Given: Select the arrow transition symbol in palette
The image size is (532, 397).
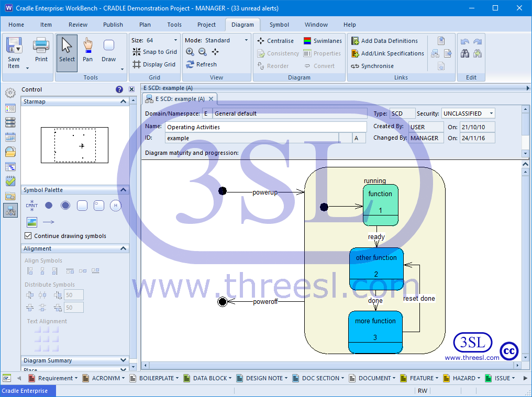Looking at the screenshot, I should click(49, 222).
